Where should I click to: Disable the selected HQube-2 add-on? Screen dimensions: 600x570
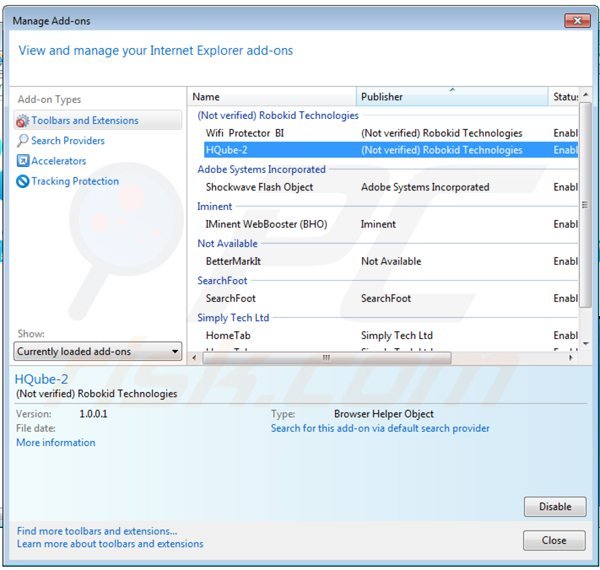555,506
